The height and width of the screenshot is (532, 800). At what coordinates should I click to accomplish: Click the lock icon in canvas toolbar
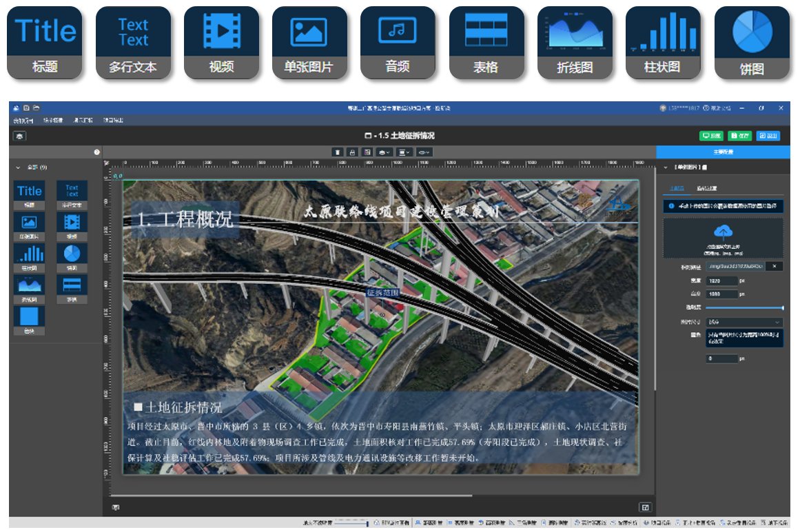pyautogui.click(x=353, y=152)
